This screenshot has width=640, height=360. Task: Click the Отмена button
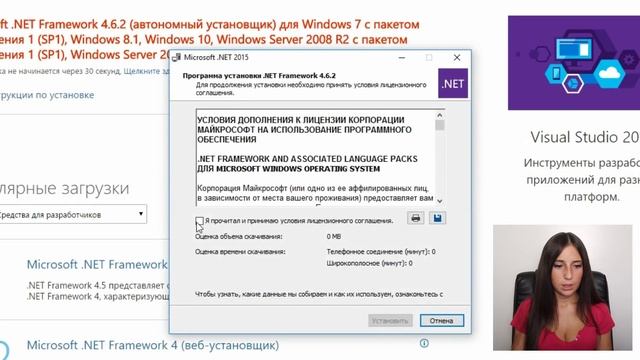tap(442, 320)
